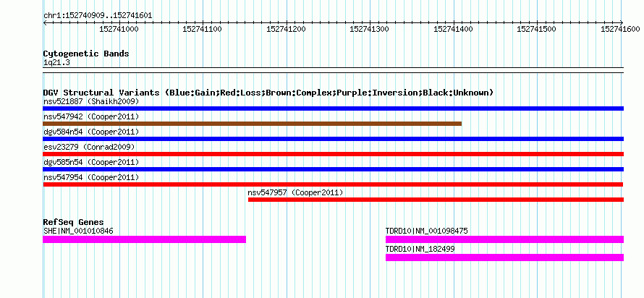Viewport: 644px width, 298px height.
Task: Select the TDRD10 NM_182499 gene bar
Action: [505, 257]
